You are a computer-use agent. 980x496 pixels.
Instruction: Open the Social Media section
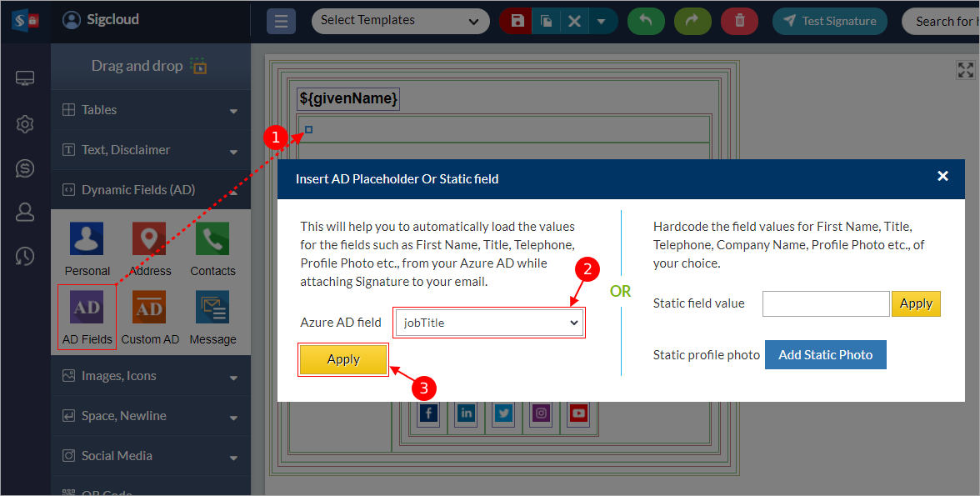(x=150, y=456)
